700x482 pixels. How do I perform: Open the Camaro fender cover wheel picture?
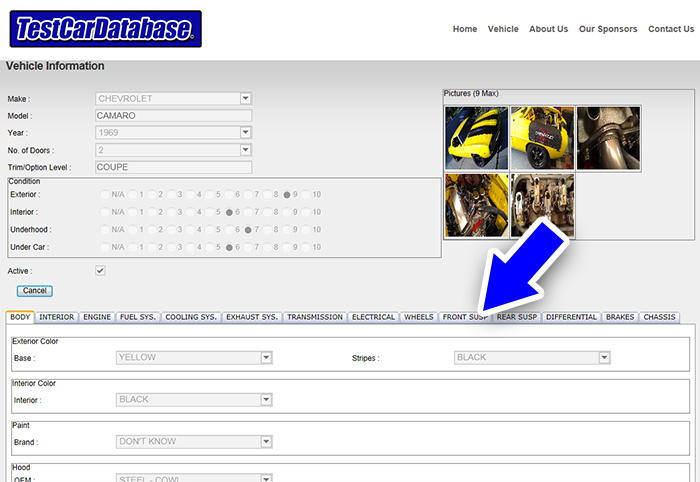tap(542, 138)
